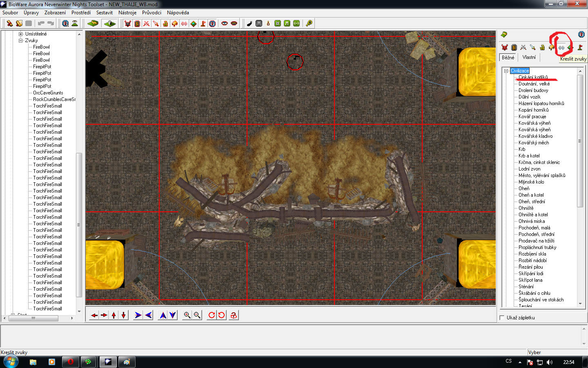The width and height of the screenshot is (588, 368).
Task: Click the gold key icon in the toolbar
Action: (309, 23)
